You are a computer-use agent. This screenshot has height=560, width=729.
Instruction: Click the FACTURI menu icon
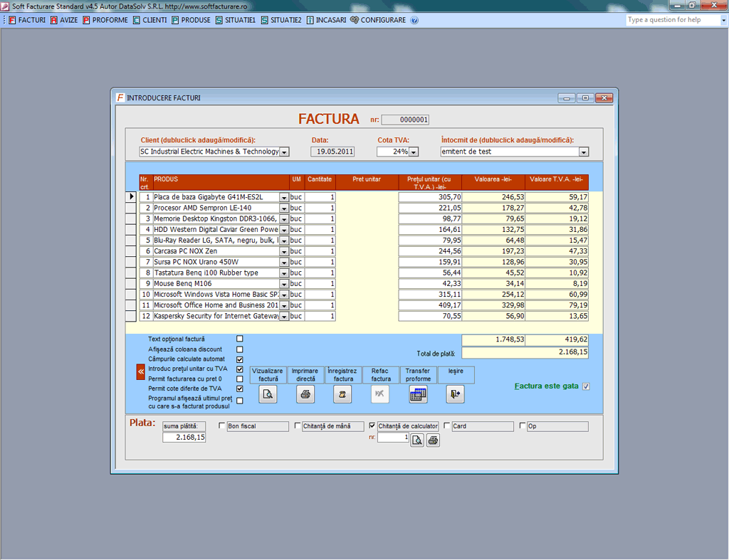click(x=12, y=21)
